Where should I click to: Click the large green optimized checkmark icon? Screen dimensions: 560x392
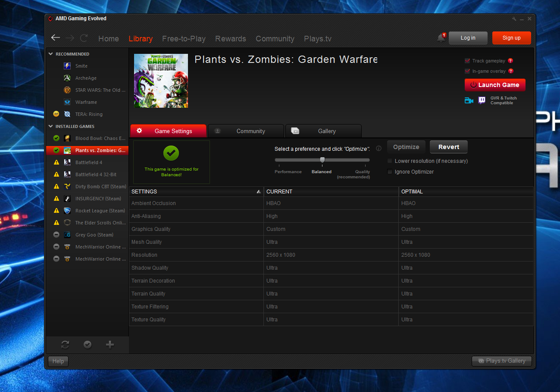click(x=171, y=153)
